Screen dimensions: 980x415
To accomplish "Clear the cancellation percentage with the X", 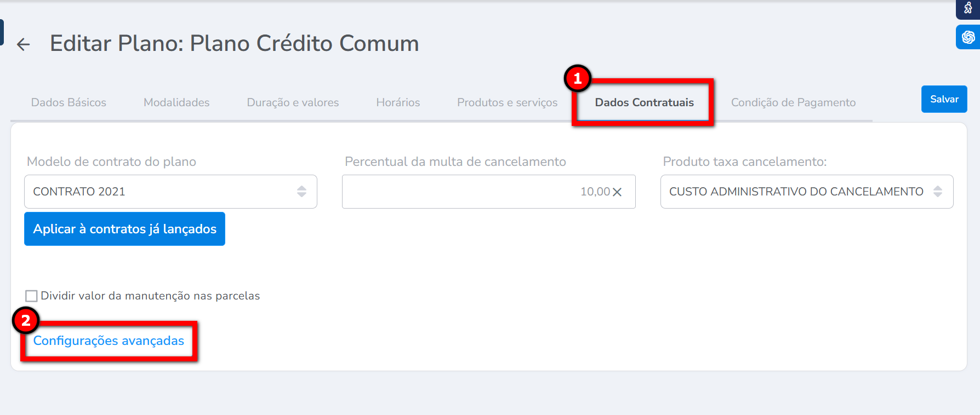I will [617, 192].
